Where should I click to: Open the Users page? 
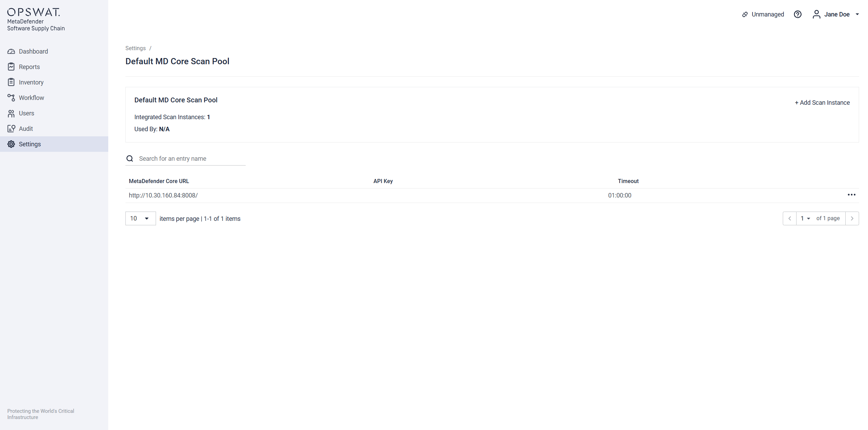[x=54, y=113]
